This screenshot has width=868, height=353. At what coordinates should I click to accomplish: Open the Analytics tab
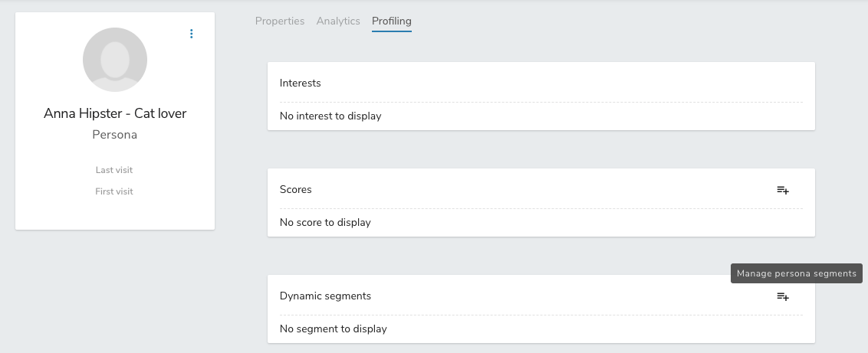(x=338, y=21)
